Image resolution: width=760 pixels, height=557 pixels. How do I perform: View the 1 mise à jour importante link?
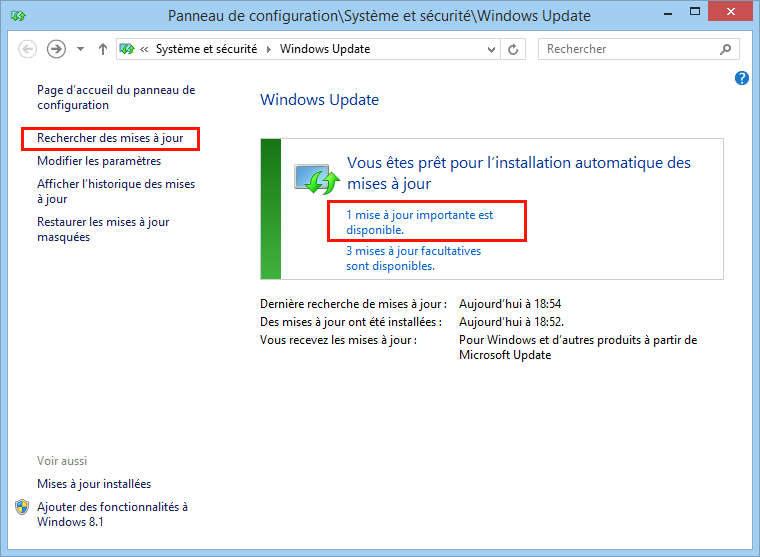click(419, 222)
